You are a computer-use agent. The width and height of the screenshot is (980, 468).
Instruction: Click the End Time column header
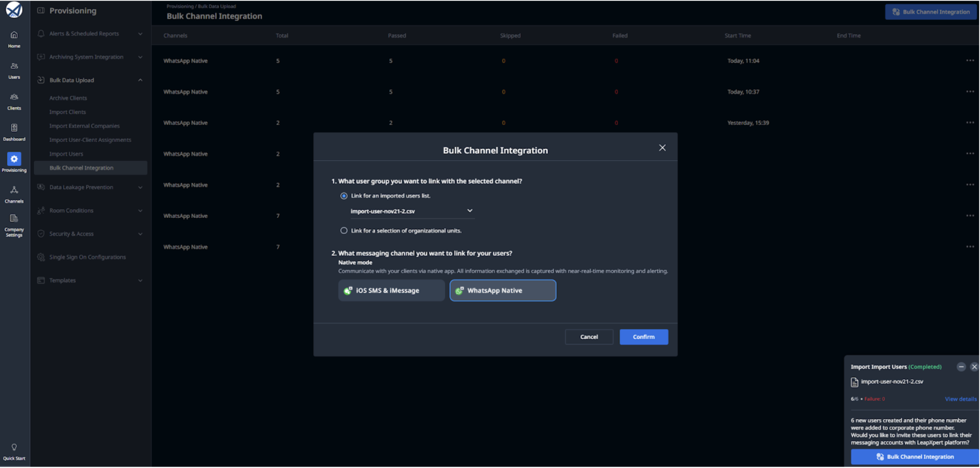pos(848,35)
